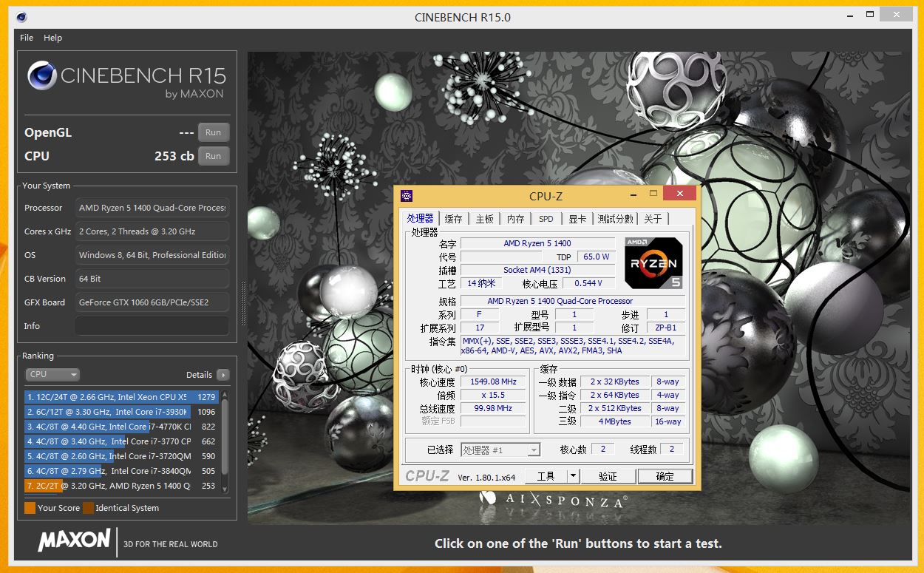The image size is (924, 573).
Task: Click the 确定 OK button in CPU-Z
Action: click(665, 476)
